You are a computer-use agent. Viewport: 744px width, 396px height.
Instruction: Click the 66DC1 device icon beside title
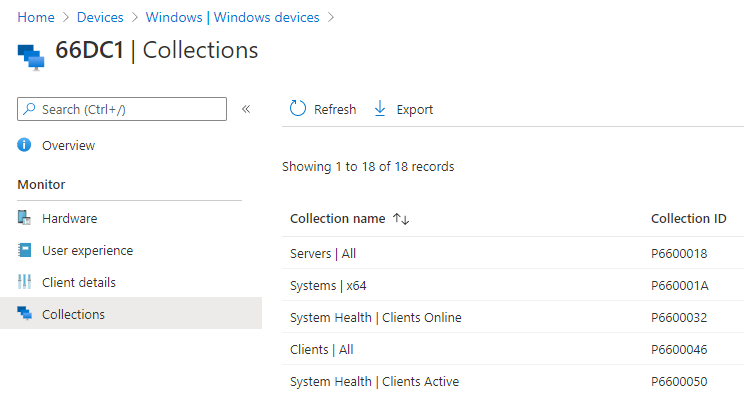point(31,56)
